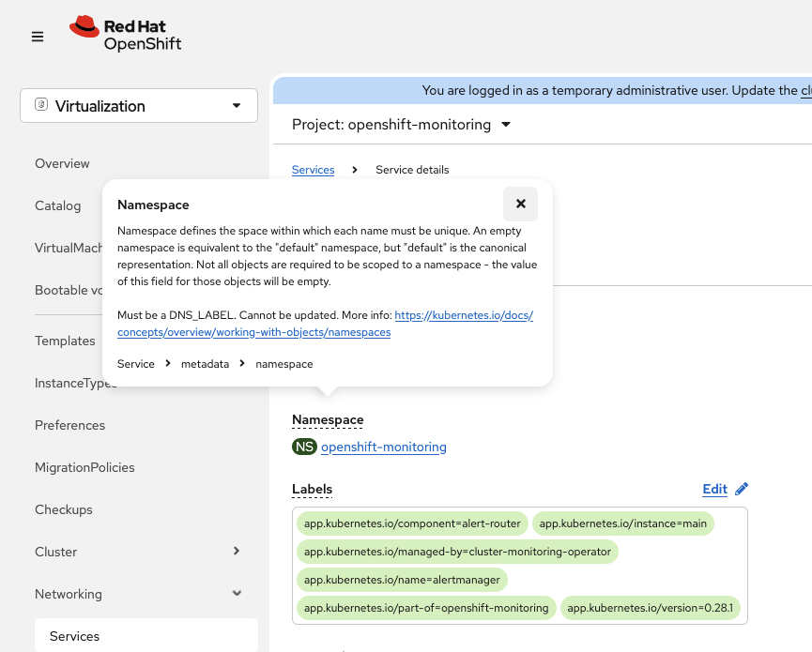
Task: Open the hamburger navigation menu
Action: 38,37
